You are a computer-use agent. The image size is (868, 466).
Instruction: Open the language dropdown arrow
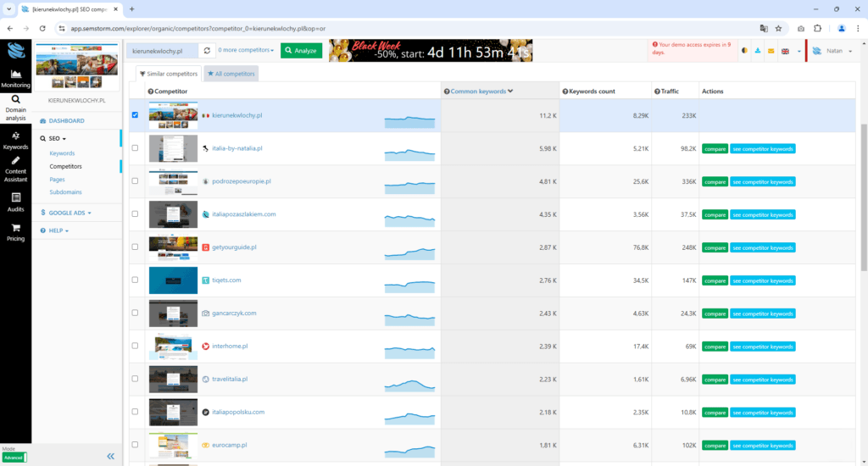[x=798, y=52]
